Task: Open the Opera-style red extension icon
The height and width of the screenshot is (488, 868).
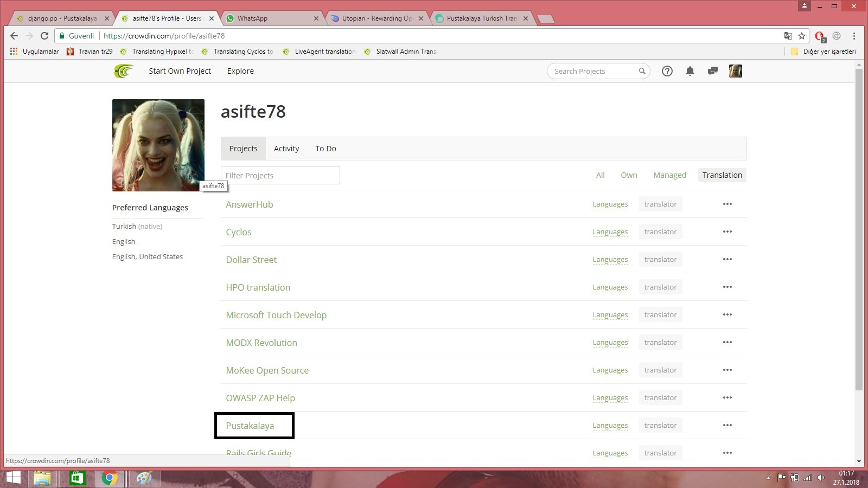Action: pos(820,36)
